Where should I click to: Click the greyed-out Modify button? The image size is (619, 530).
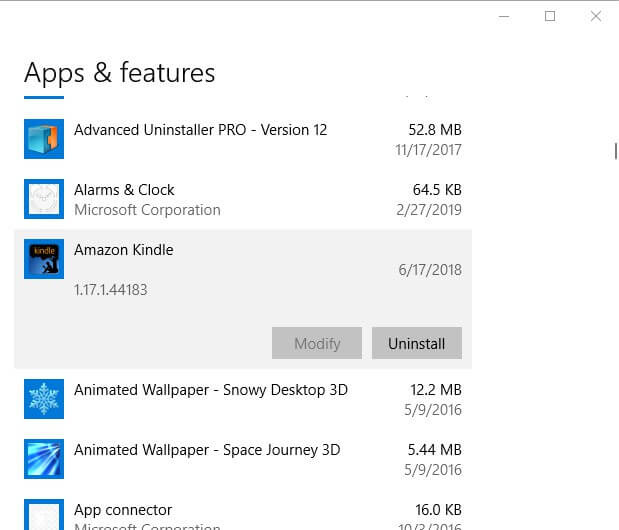coord(317,343)
